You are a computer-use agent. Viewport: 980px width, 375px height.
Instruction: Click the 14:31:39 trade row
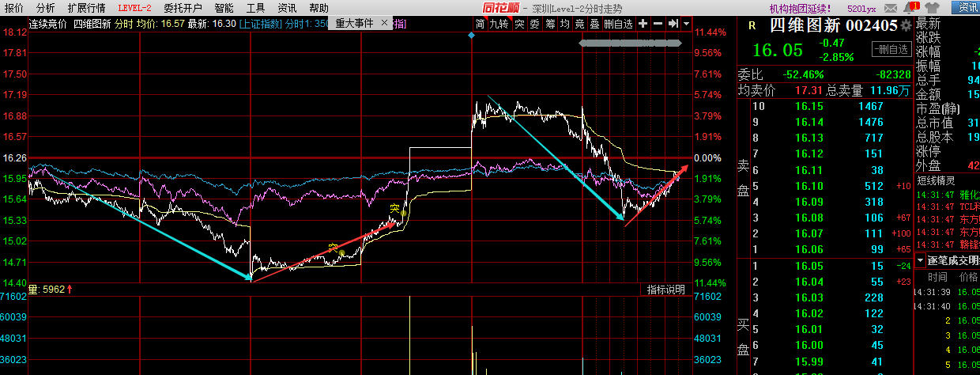(x=947, y=292)
